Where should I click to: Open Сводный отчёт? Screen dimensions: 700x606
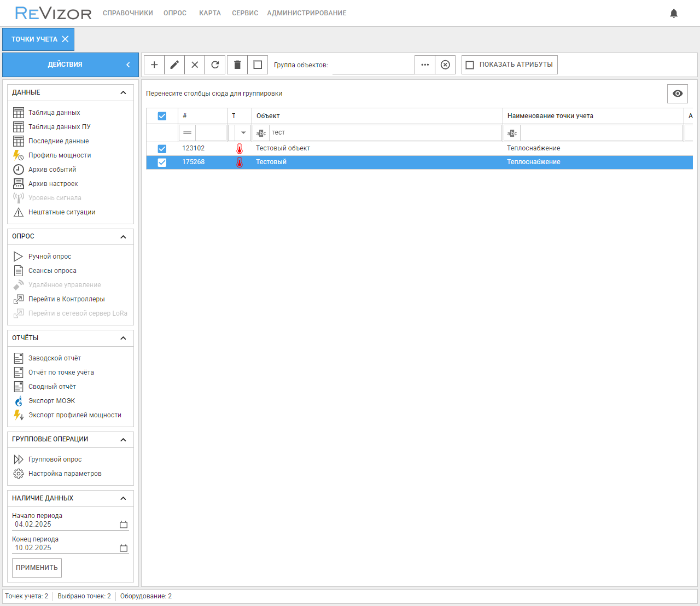[52, 387]
